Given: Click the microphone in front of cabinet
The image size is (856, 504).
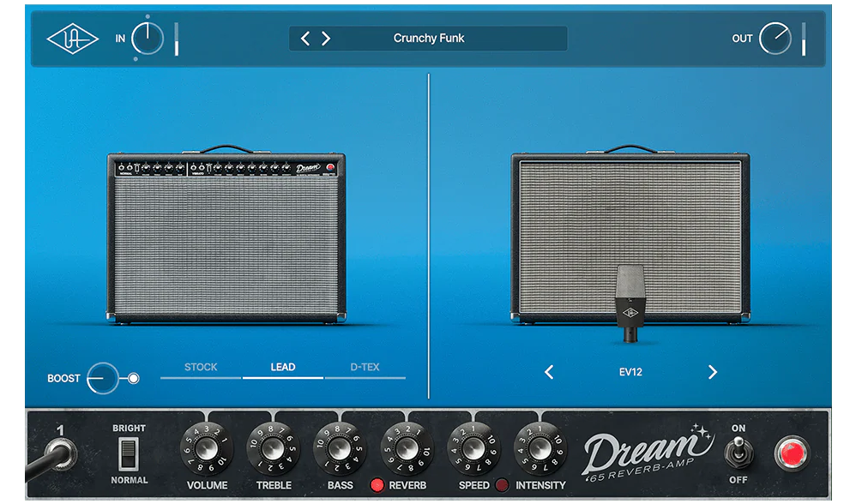Looking at the screenshot, I should click(630, 303).
